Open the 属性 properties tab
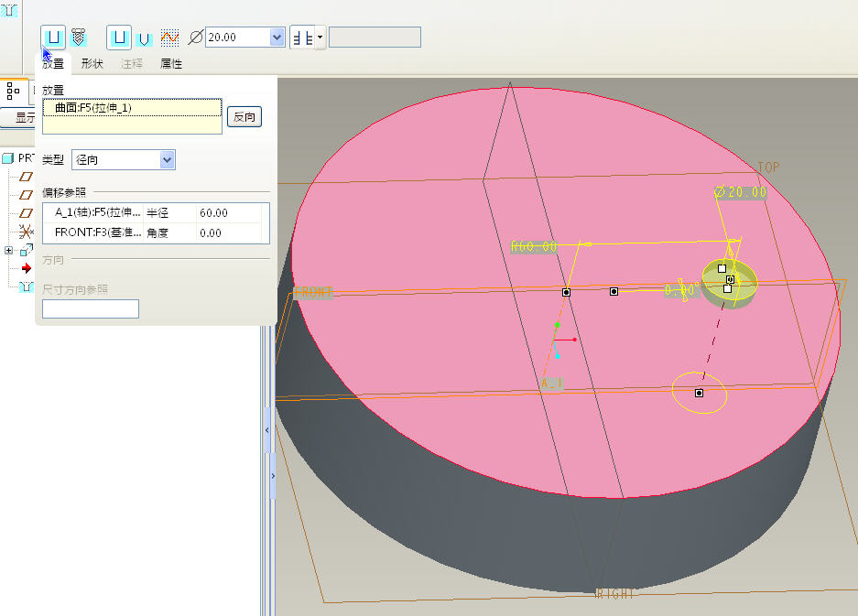This screenshot has width=858, height=616. point(171,63)
